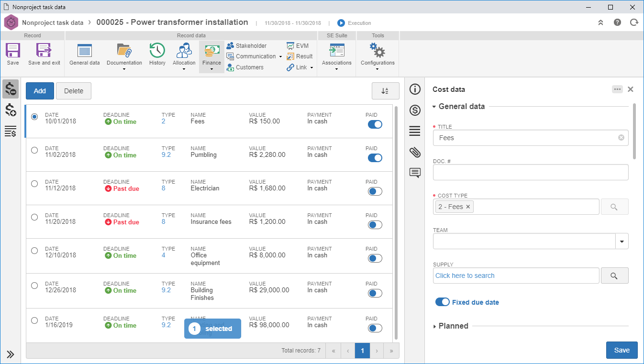
Task: Open Customers in the ribbon
Action: (245, 67)
